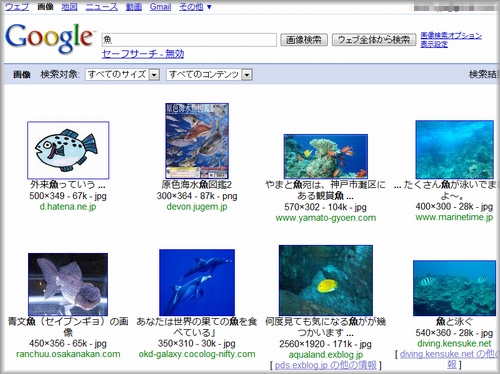
Task: Click the 450×356 - 65k - jpg text
Action: click(x=68, y=343)
